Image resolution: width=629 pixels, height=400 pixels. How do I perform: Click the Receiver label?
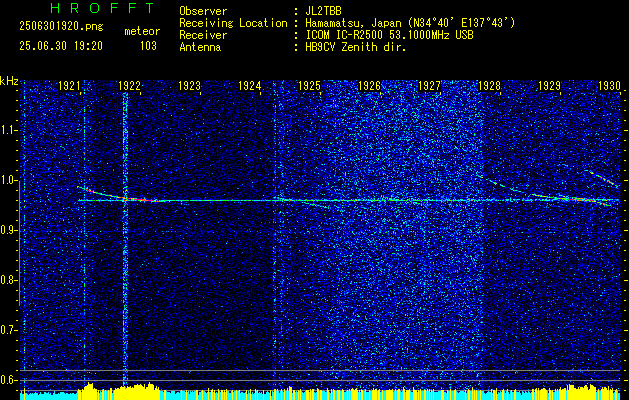point(203,35)
